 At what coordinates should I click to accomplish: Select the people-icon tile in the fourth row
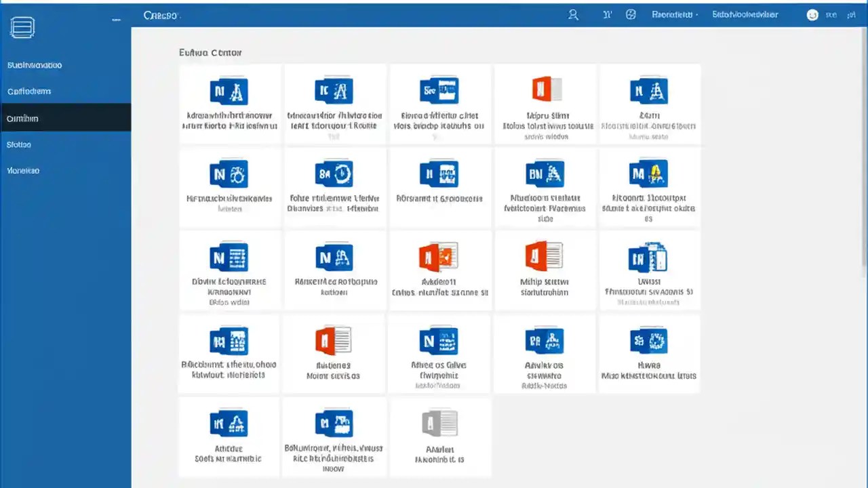[x=545, y=352]
